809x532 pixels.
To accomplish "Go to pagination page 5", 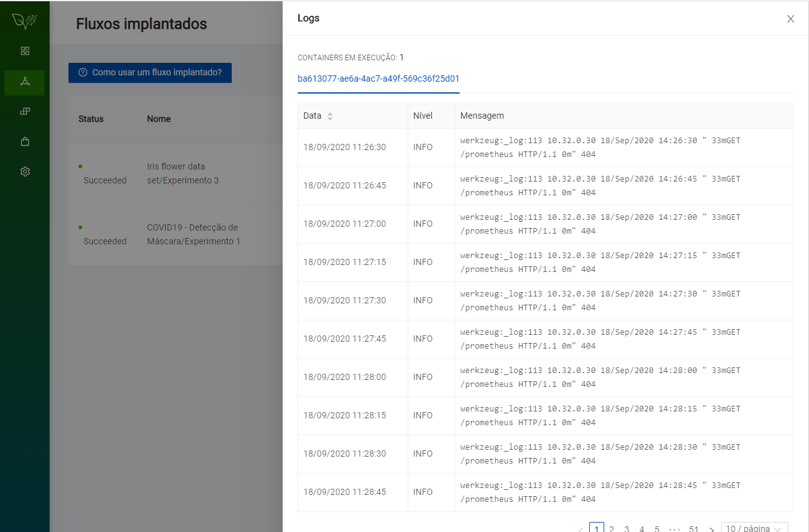I will click(x=657, y=529).
